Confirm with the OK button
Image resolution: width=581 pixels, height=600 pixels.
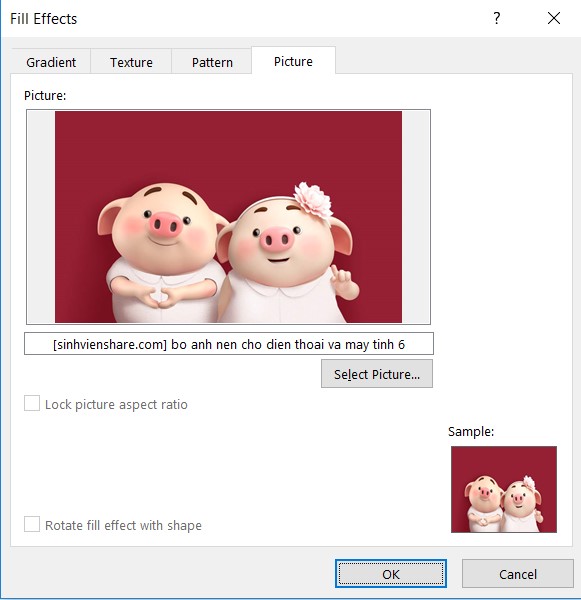pyautogui.click(x=391, y=574)
